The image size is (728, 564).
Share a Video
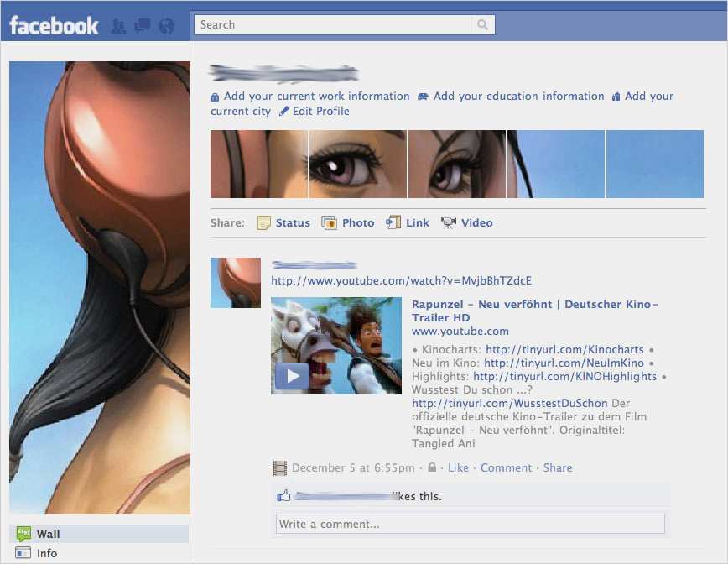(x=477, y=223)
